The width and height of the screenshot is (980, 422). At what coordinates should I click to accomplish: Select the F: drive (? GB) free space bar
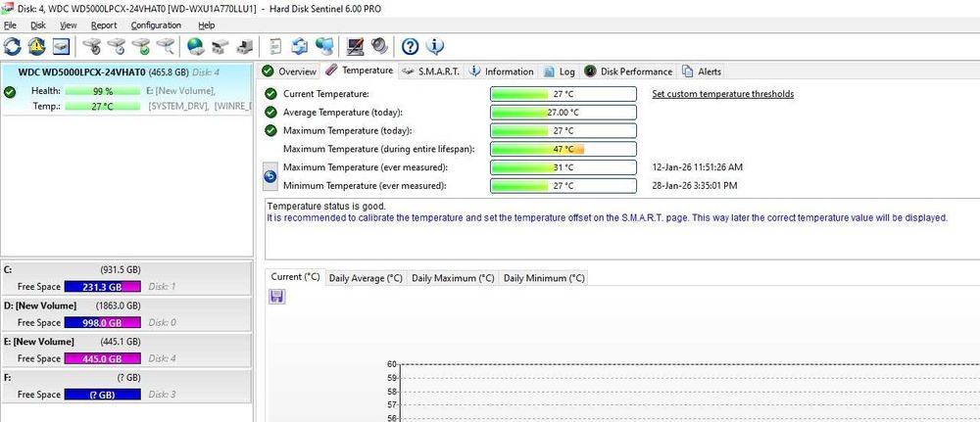[x=103, y=395]
